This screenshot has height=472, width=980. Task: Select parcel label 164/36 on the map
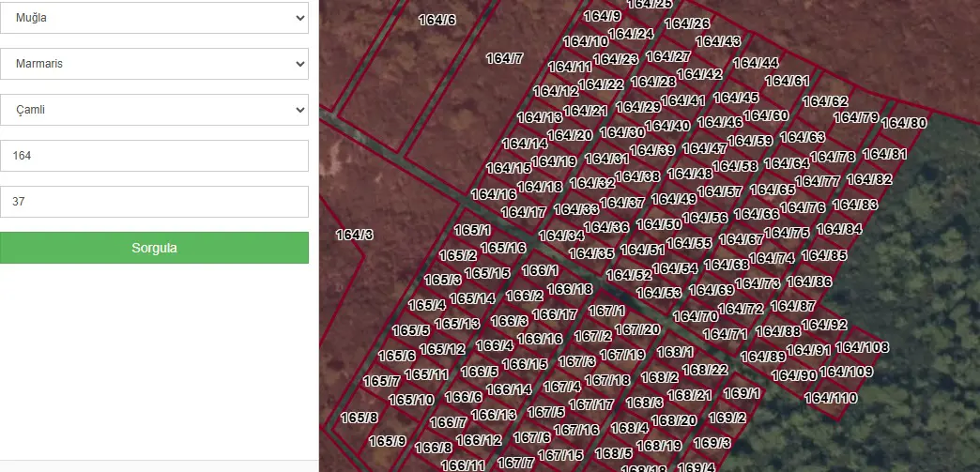coord(606,228)
